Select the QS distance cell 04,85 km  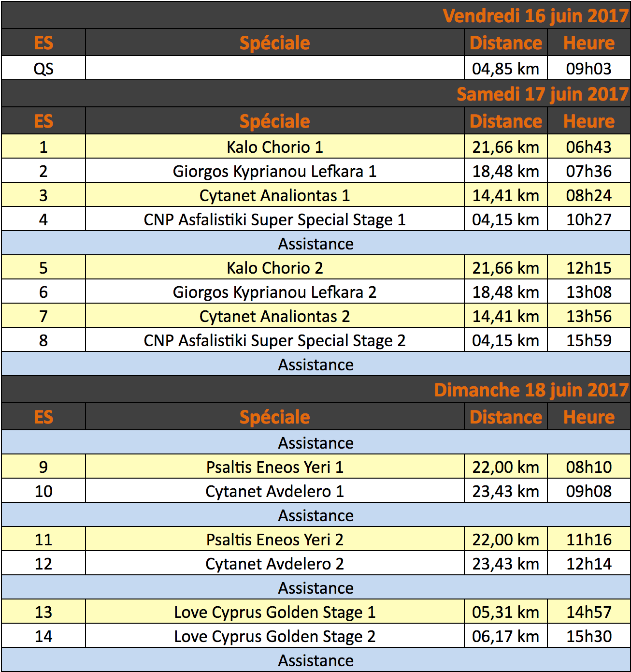[x=505, y=68]
